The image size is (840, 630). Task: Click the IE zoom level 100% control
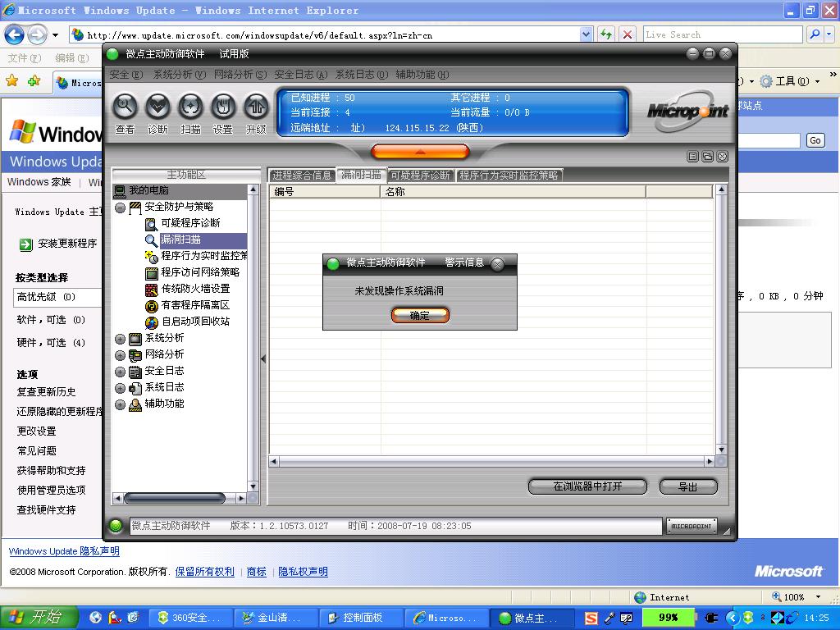tap(796, 597)
